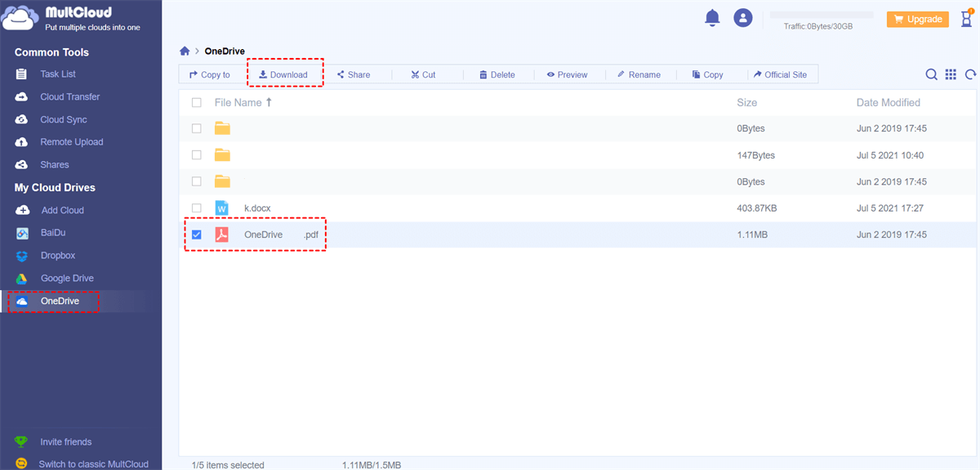The image size is (980, 470).
Task: Click Switch to classic MultCloud link
Action: [94, 464]
